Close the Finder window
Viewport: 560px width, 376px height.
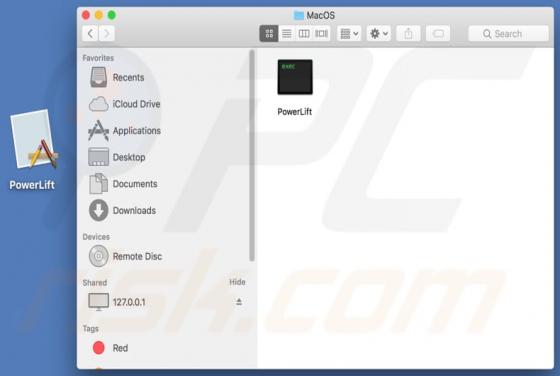coord(86,15)
